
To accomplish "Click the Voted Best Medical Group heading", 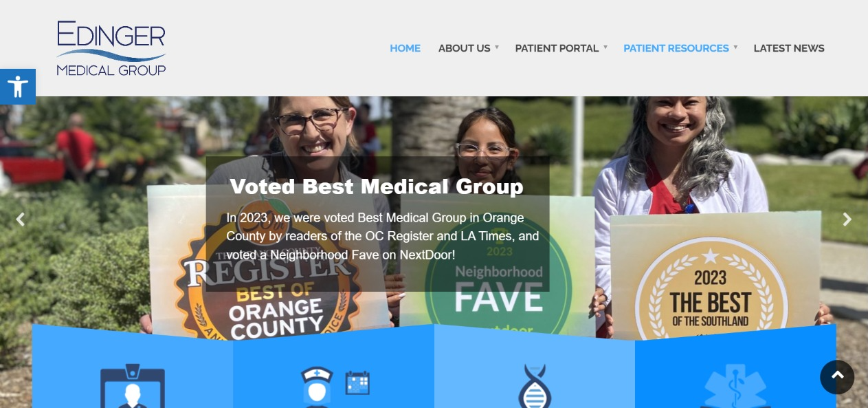I will pos(377,186).
